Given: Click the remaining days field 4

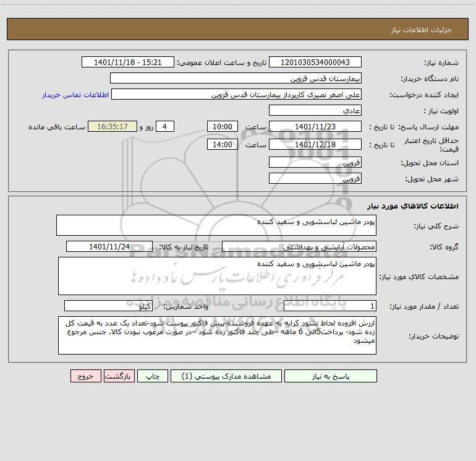Looking at the screenshot, I should click(x=165, y=126).
